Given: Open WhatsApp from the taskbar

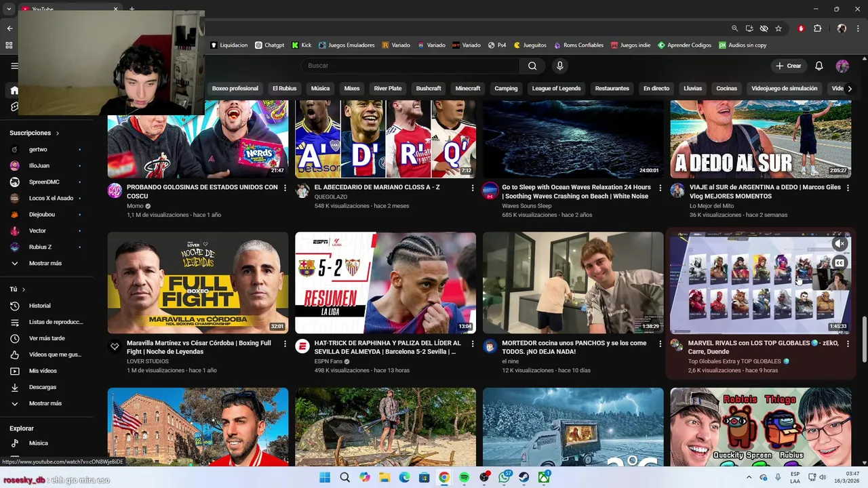Looking at the screenshot, I should click(x=504, y=477).
